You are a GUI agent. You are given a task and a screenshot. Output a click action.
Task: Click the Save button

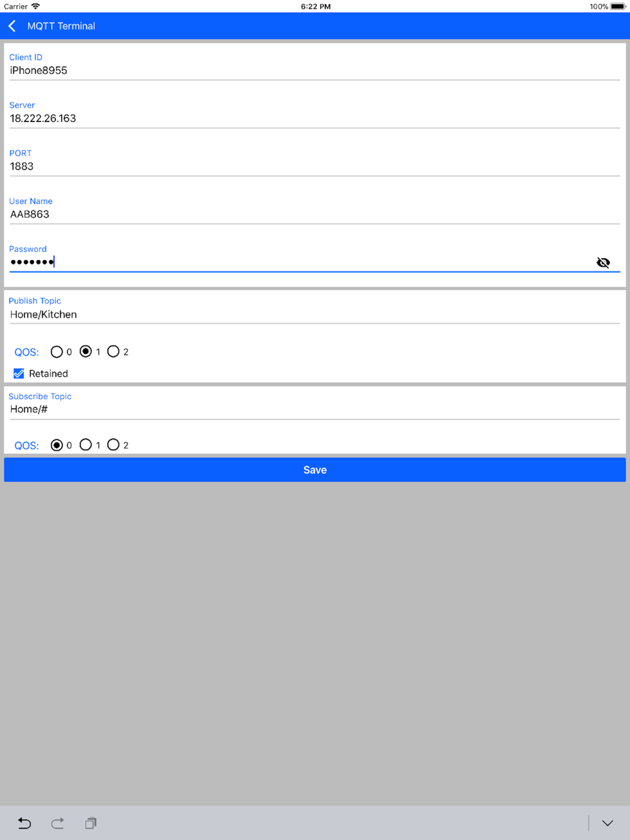click(315, 470)
